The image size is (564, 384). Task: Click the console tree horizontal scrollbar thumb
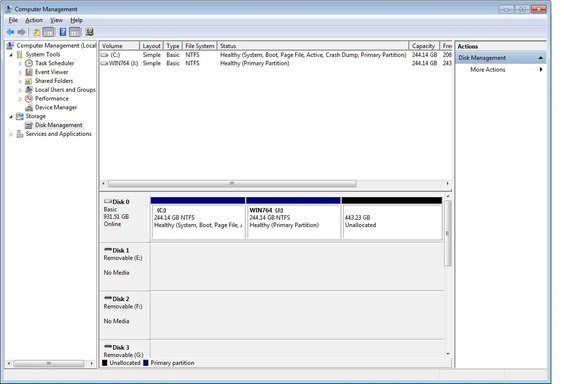pyautogui.click(x=49, y=364)
